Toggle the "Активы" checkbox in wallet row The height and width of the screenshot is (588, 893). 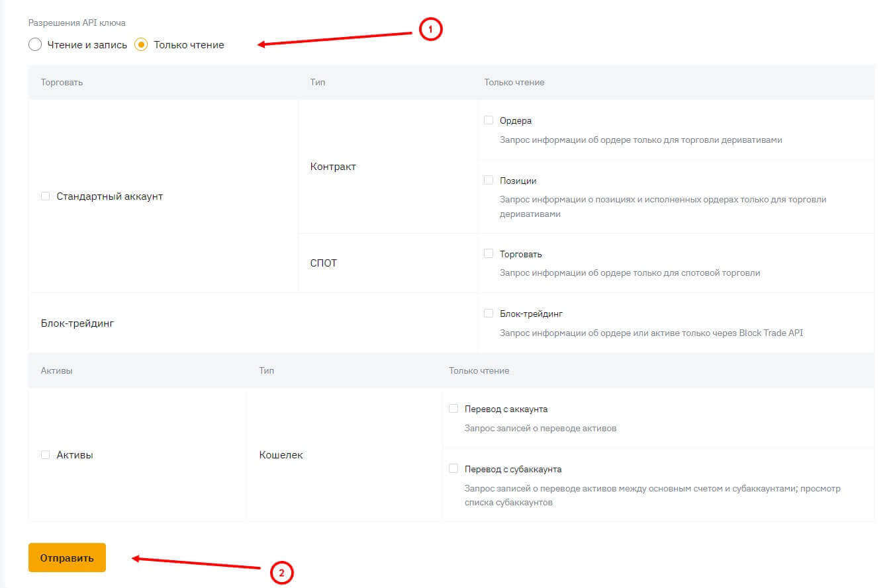point(46,455)
